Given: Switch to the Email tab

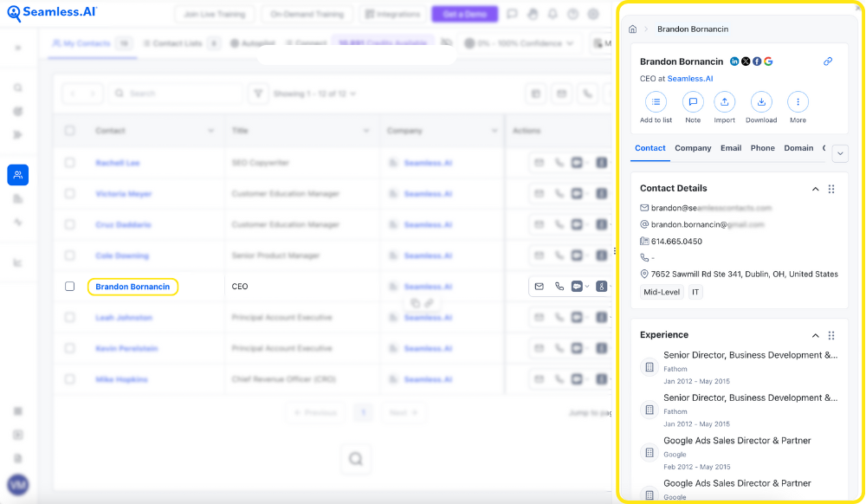Looking at the screenshot, I should [x=731, y=148].
